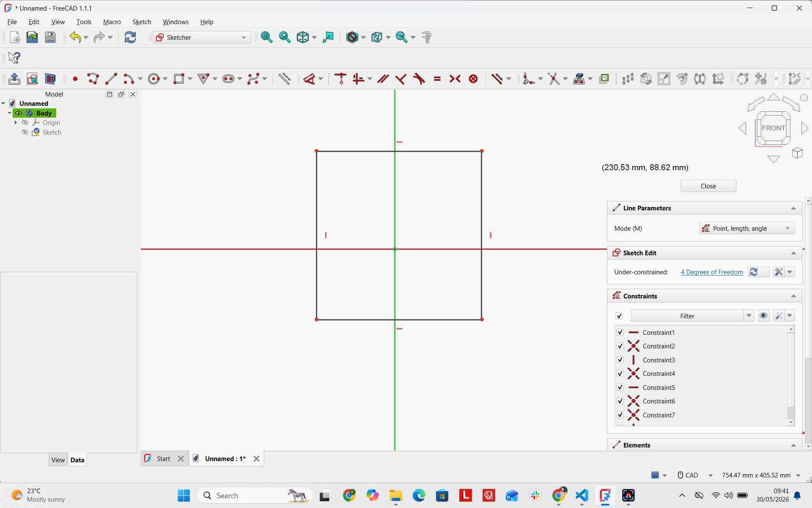The width and height of the screenshot is (812, 508).
Task: Click the Refresh recompute icon
Action: pyautogui.click(x=130, y=37)
